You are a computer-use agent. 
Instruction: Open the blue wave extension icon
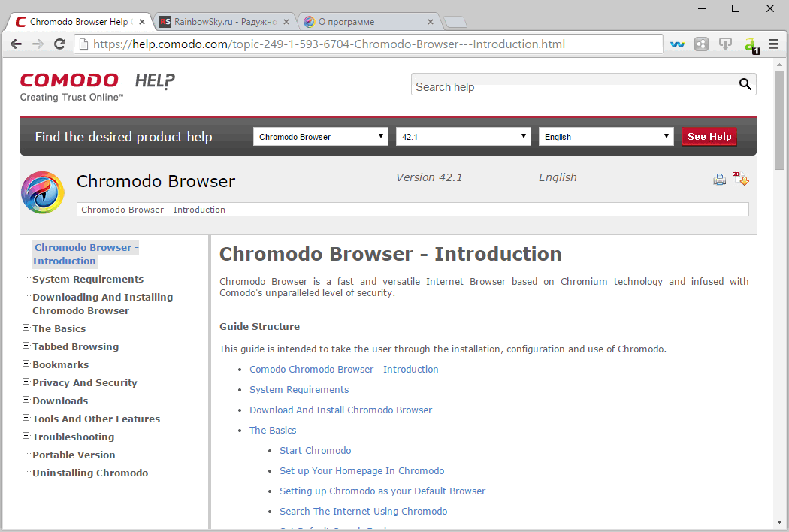pyautogui.click(x=677, y=44)
